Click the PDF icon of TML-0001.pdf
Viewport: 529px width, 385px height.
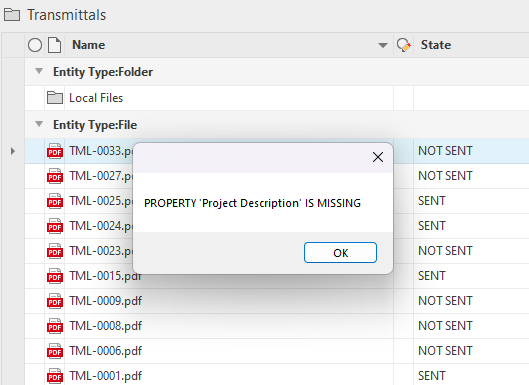click(55, 376)
